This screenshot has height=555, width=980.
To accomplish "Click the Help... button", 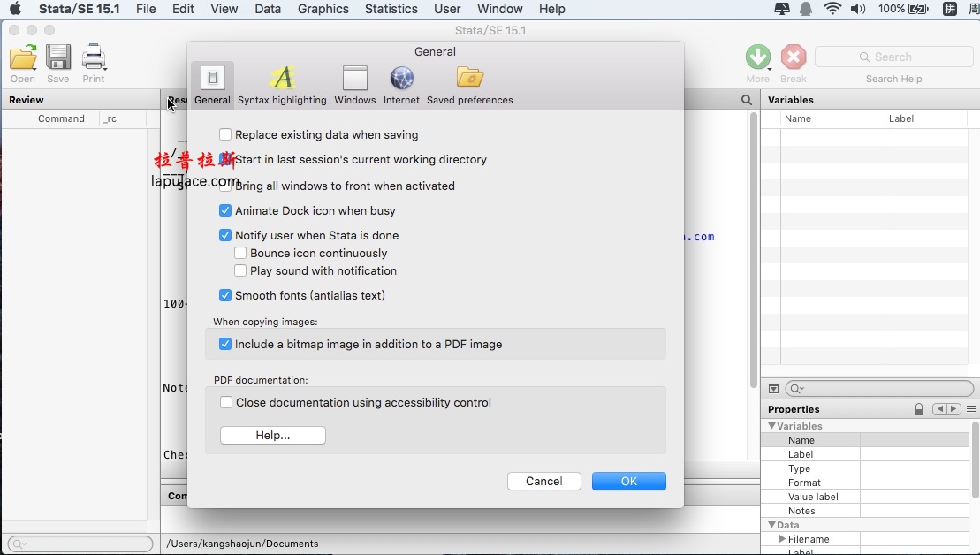I will click(272, 435).
